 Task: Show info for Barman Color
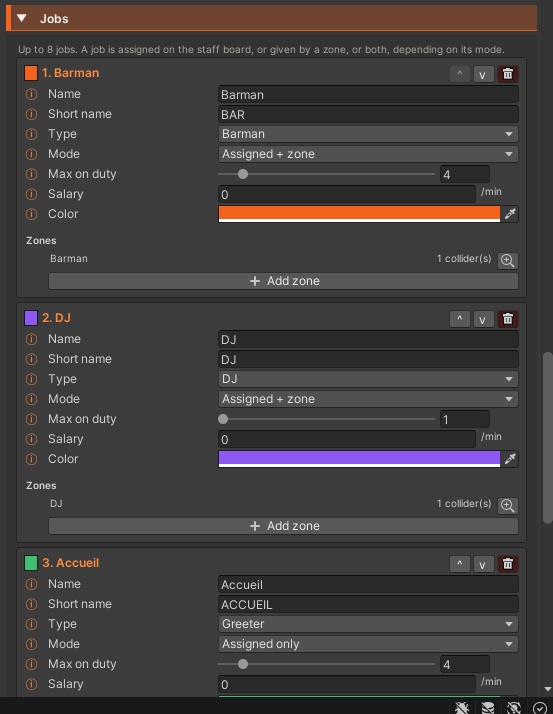31,214
